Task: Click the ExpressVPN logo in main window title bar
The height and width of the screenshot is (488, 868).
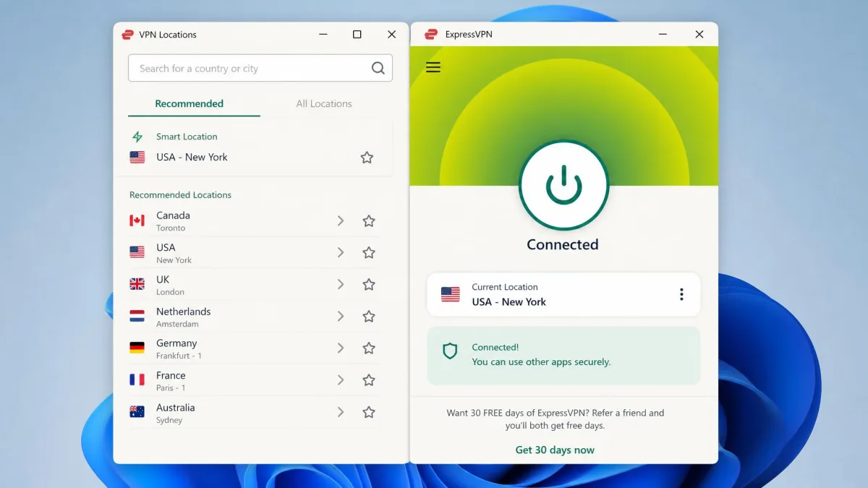Action: click(x=431, y=35)
